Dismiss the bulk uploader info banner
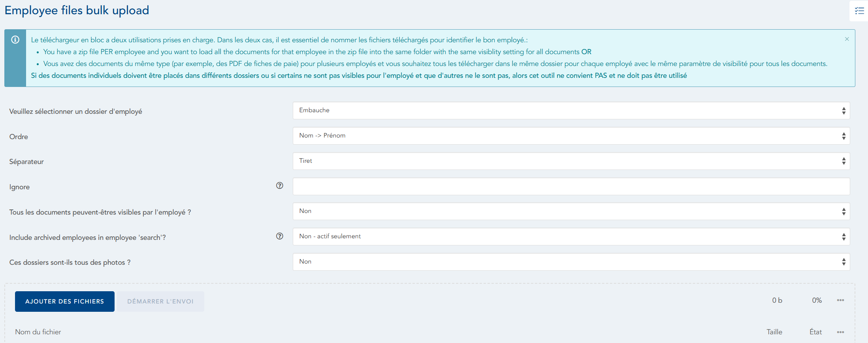Screen dimensions: 868x343 click(x=847, y=39)
